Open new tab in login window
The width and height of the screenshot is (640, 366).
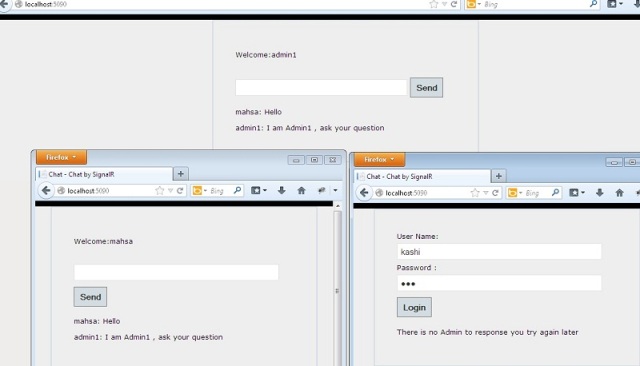(x=498, y=176)
